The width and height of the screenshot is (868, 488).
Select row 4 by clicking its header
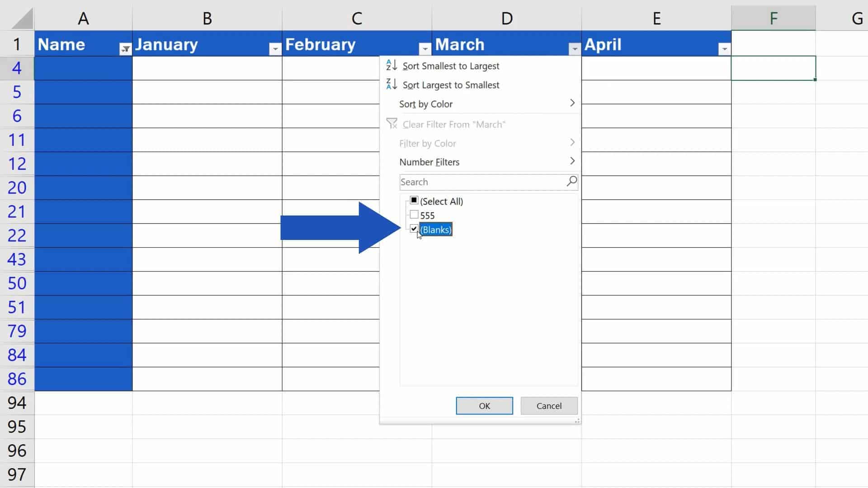tap(17, 68)
